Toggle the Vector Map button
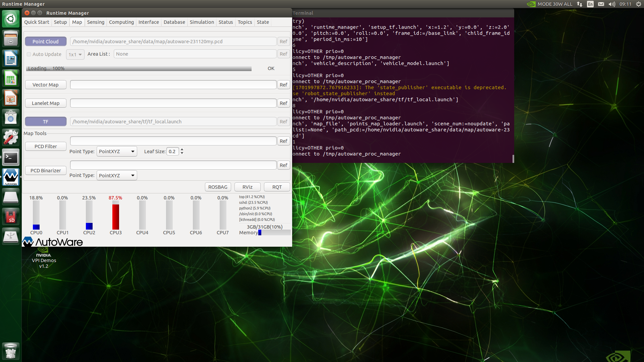Image resolution: width=644 pixels, height=362 pixels. [x=46, y=85]
